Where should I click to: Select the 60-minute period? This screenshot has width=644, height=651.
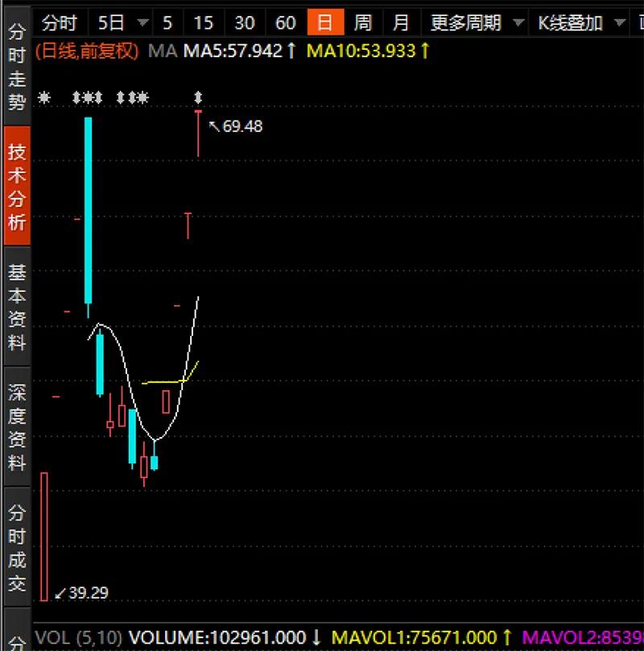click(x=285, y=23)
